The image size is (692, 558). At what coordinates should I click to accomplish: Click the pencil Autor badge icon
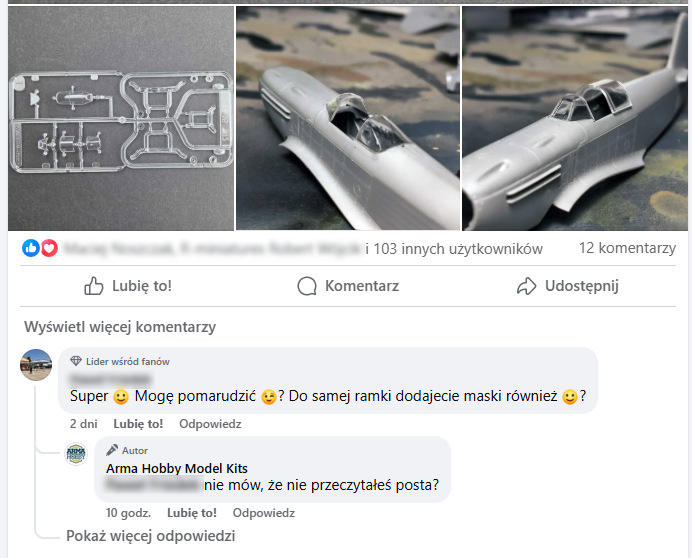[x=111, y=450]
